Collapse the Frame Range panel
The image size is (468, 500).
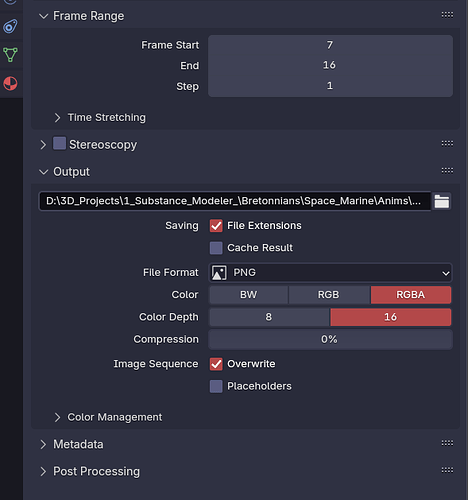tap(44, 16)
